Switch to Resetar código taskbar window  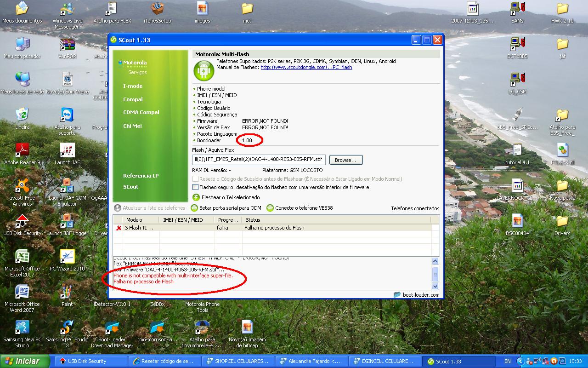tap(164, 361)
